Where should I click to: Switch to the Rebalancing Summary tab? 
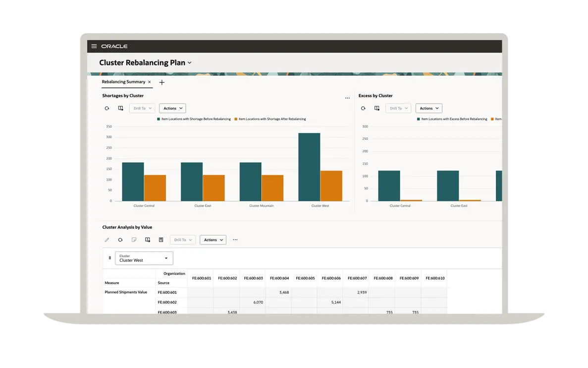123,82
